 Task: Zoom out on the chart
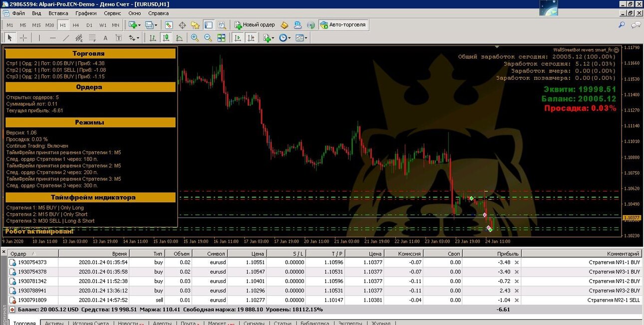tap(208, 37)
